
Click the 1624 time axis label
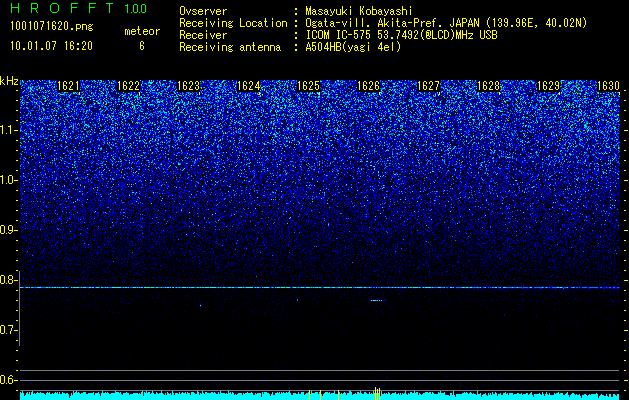249,86
